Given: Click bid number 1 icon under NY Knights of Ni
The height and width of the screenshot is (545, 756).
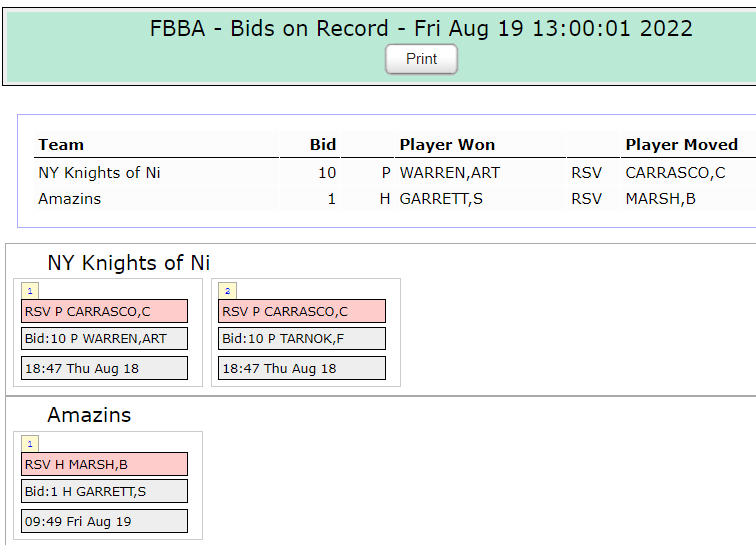Looking at the screenshot, I should 30,291.
